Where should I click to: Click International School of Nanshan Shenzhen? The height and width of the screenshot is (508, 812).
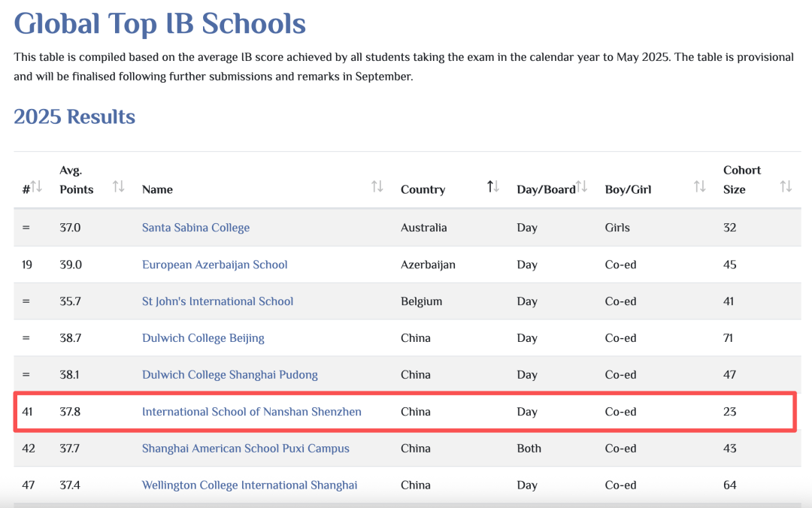[251, 412]
